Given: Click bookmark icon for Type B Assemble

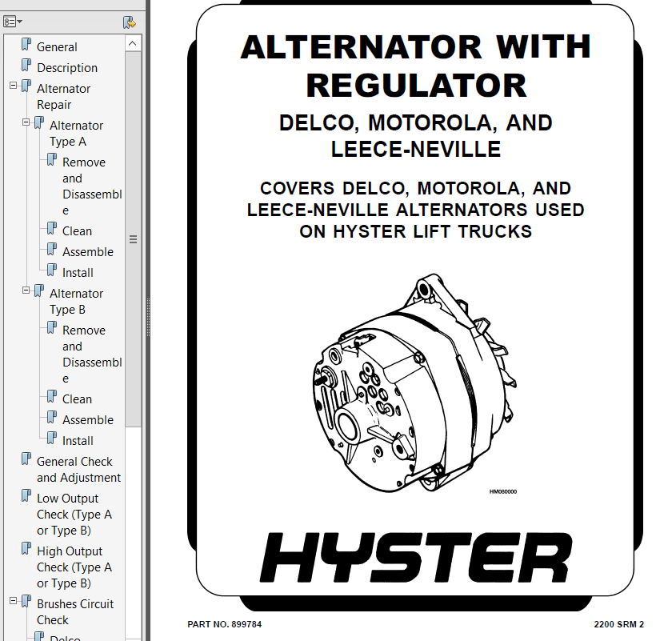Looking at the screenshot, I should [x=52, y=417].
